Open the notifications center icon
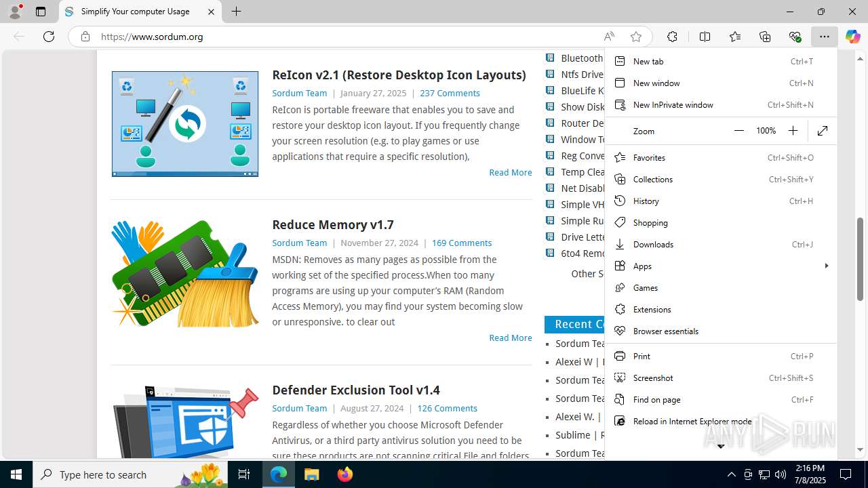The height and width of the screenshot is (488, 868). coord(846,474)
